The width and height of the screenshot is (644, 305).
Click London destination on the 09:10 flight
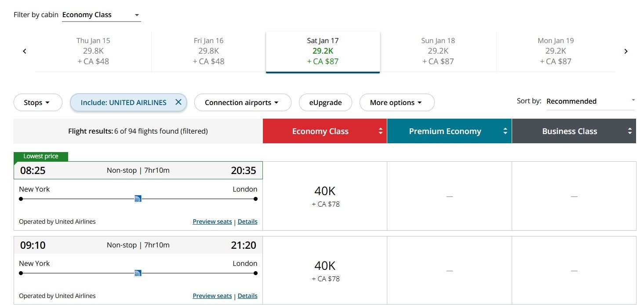(245, 263)
